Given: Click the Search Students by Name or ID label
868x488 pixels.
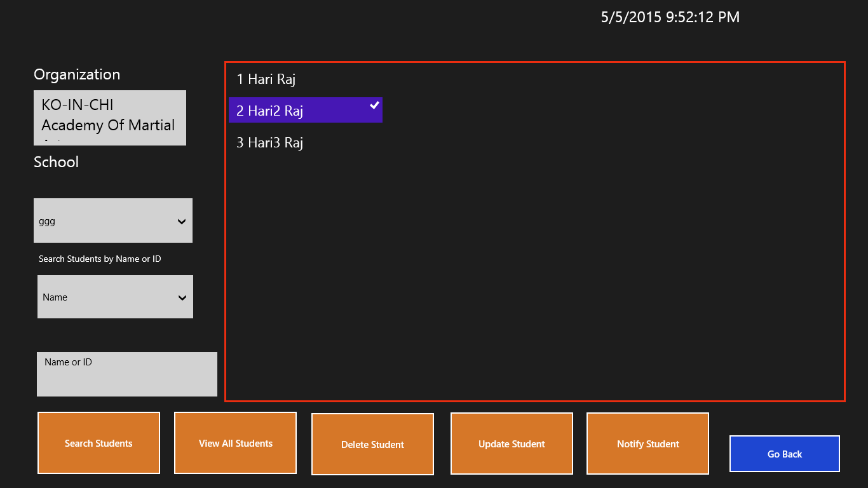Looking at the screenshot, I should [100, 259].
